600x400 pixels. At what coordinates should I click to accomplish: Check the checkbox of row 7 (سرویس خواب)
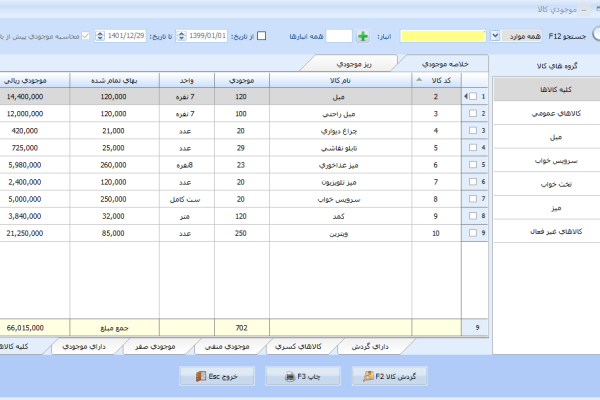[x=473, y=199]
